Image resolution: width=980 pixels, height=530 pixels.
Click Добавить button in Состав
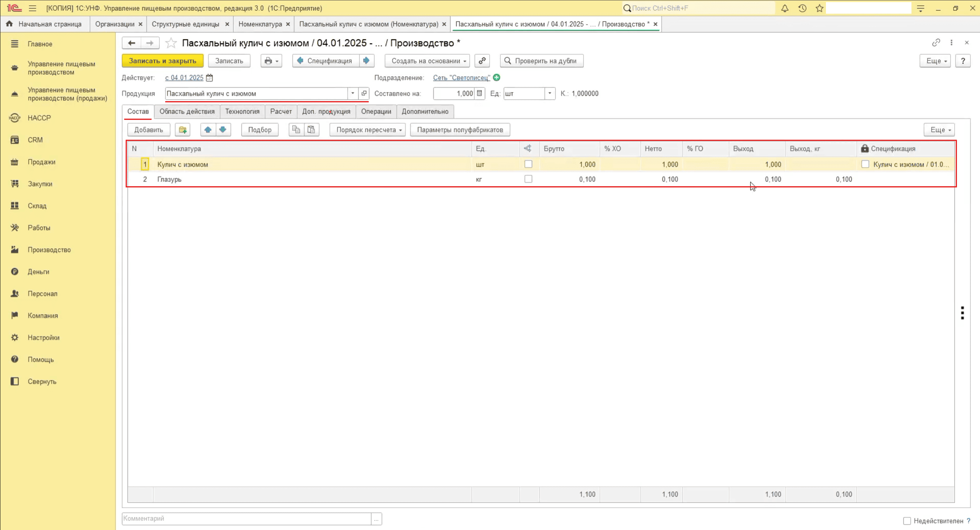(x=149, y=130)
